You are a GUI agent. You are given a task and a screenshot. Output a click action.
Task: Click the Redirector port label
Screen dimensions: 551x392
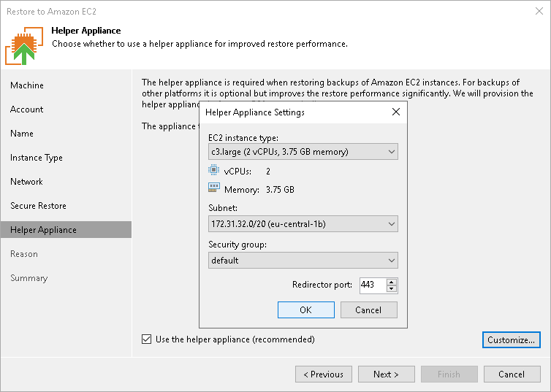[x=322, y=285]
